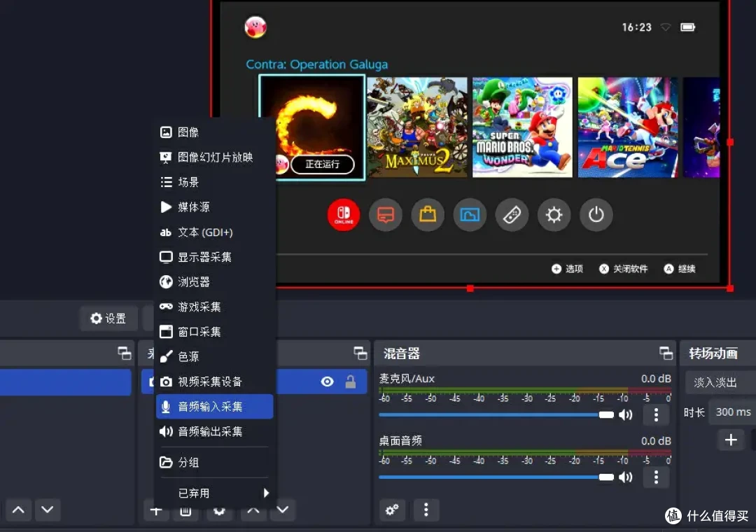Toggle source visibility eye icon
This screenshot has width=756, height=532.
(327, 382)
